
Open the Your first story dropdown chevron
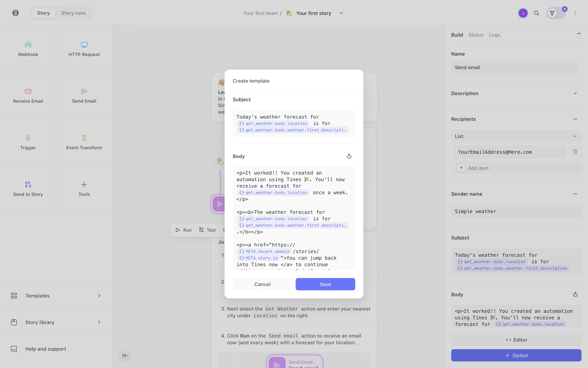click(341, 13)
